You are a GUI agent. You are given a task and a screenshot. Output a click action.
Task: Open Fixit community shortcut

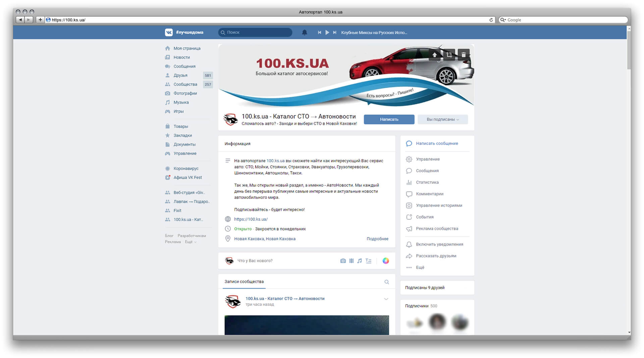[177, 211]
